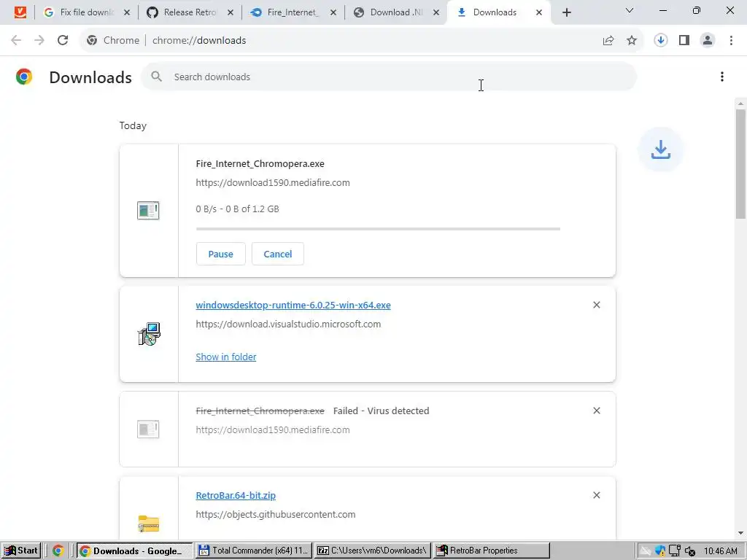This screenshot has width=747, height=560.
Task: Remove RetroBar.64-bit.zip from list
Action: [x=597, y=495]
